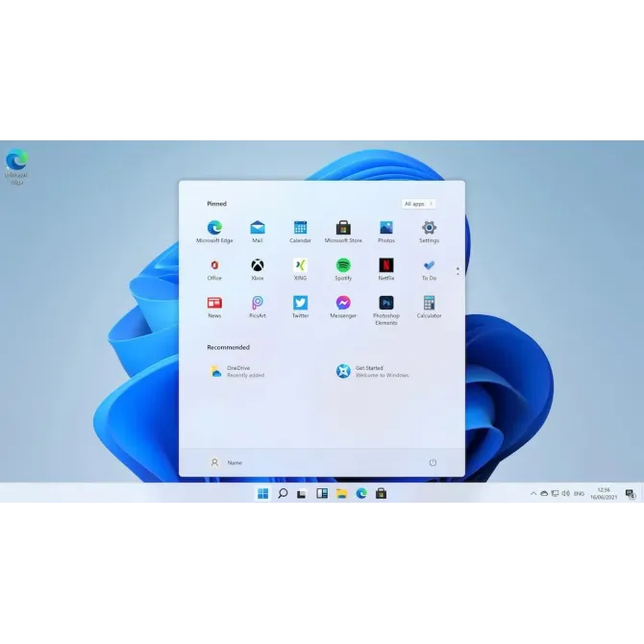Open the notification center icon
644x644 pixels.
coord(631,494)
